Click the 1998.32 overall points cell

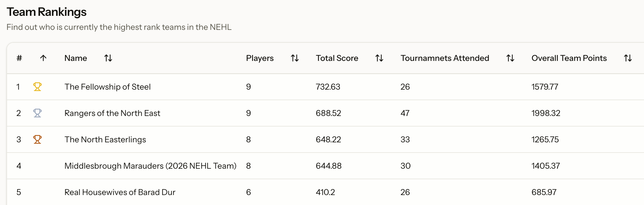[x=546, y=113]
